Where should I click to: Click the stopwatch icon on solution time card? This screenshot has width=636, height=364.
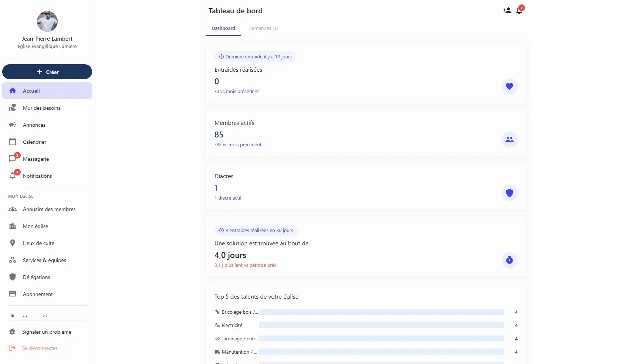coord(510,260)
